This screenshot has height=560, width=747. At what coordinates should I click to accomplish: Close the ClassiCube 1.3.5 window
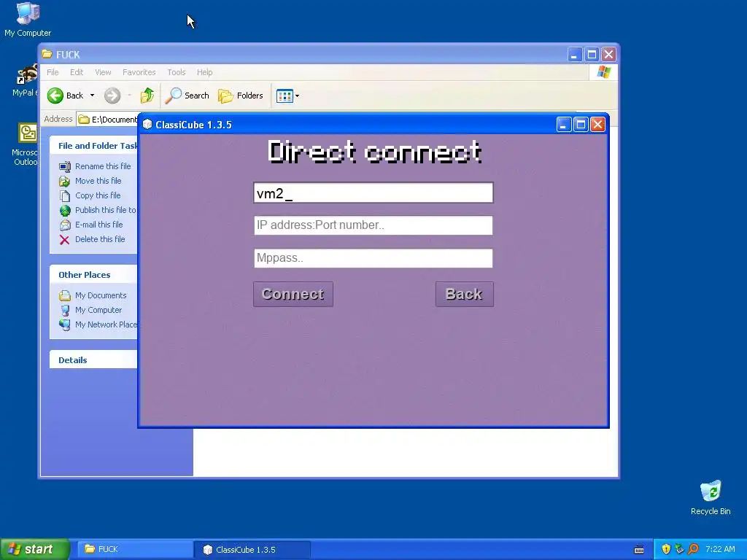(598, 125)
